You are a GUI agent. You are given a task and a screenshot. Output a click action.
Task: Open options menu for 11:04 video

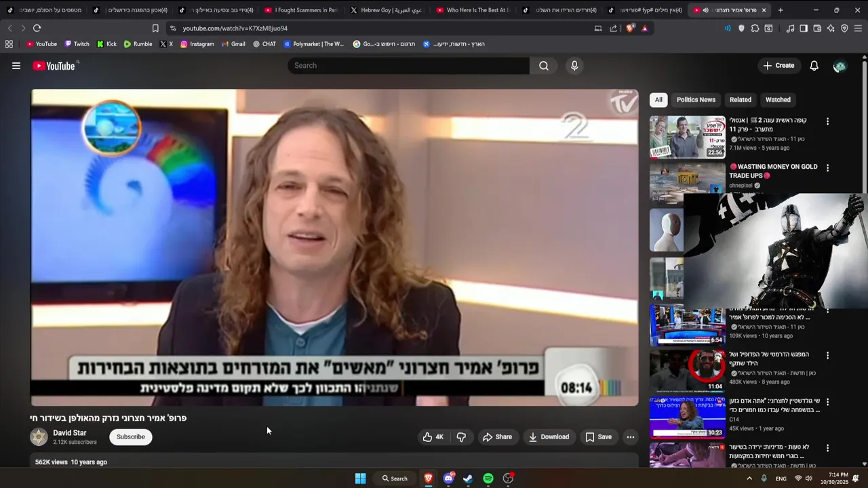(827, 355)
